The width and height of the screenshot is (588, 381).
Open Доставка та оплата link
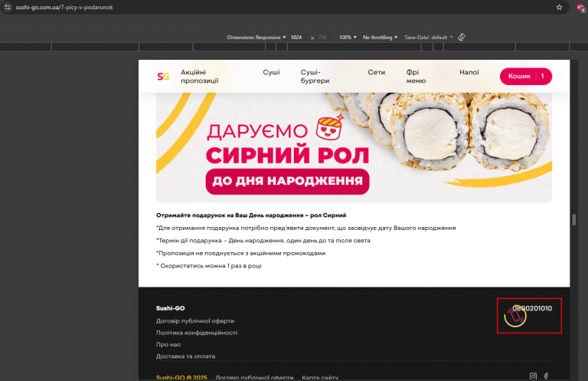[185, 356]
